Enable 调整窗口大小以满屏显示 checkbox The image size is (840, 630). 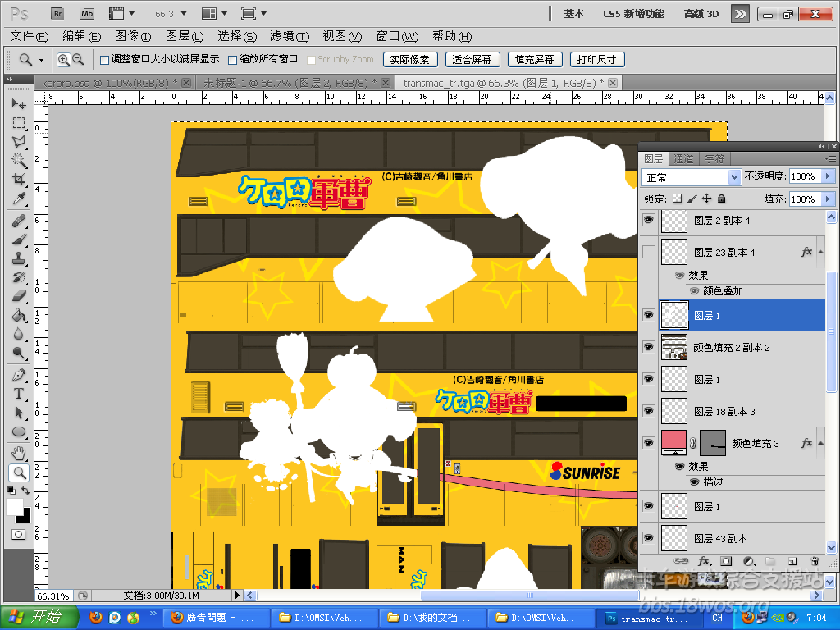click(104, 60)
